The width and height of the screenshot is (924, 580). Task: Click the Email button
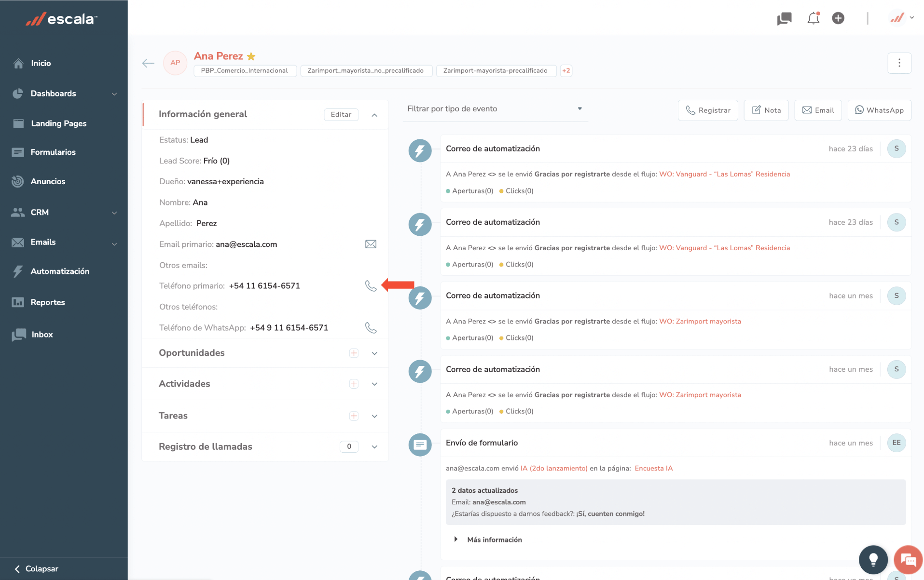click(818, 110)
